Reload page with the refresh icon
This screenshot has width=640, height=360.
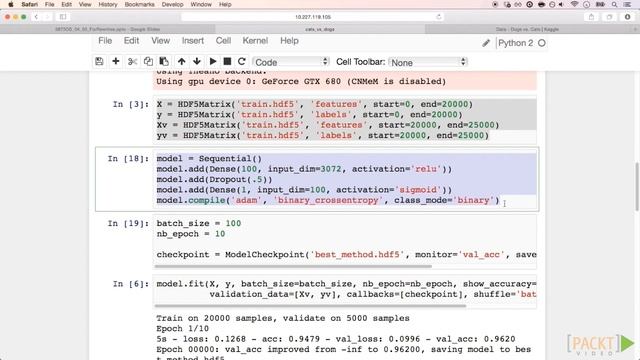click(x=439, y=17)
